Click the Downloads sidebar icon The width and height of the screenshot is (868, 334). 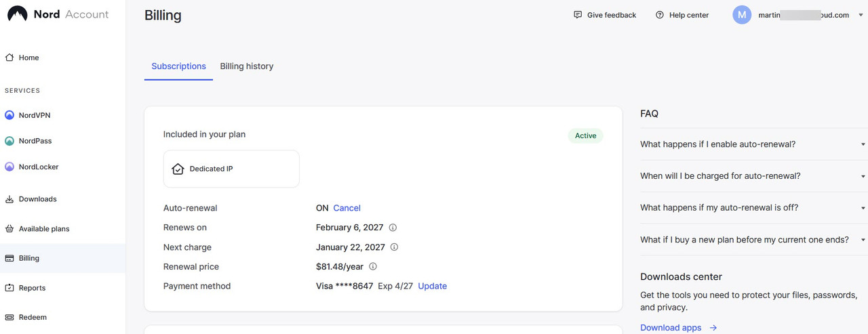pyautogui.click(x=9, y=199)
